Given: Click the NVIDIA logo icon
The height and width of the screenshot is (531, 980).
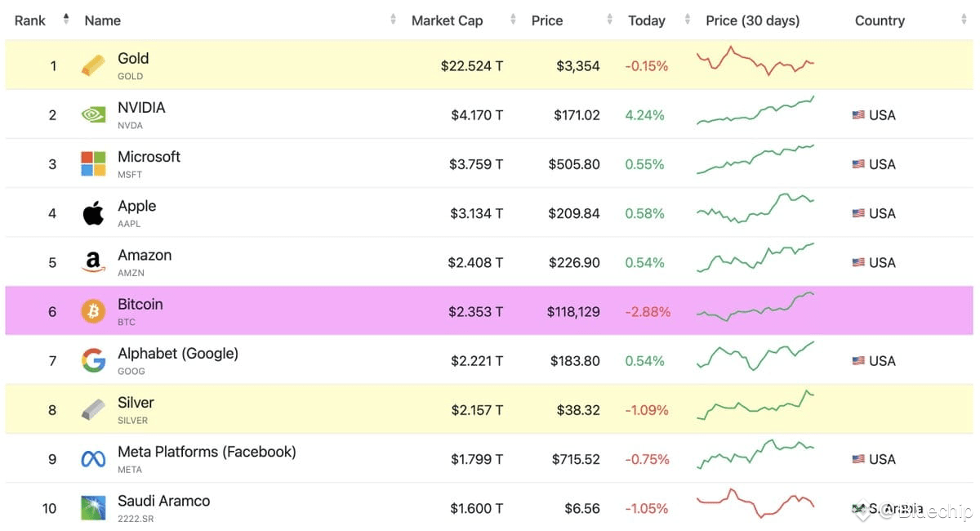Looking at the screenshot, I should pyautogui.click(x=93, y=115).
